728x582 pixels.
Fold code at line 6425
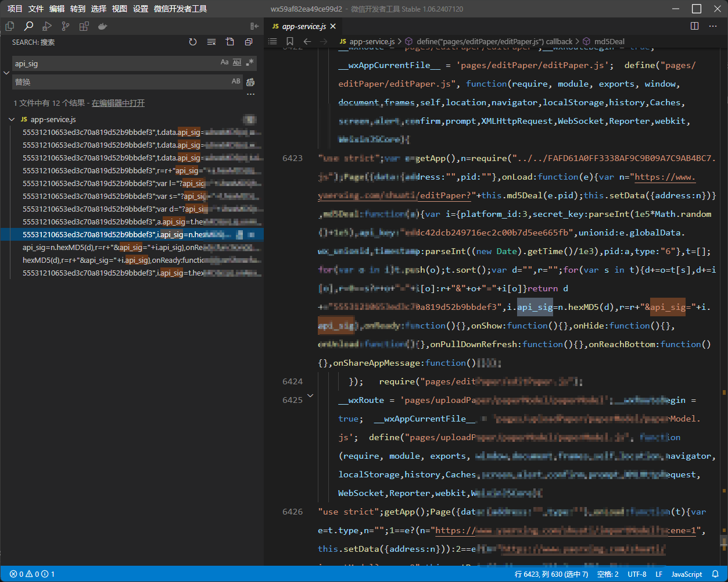310,395
